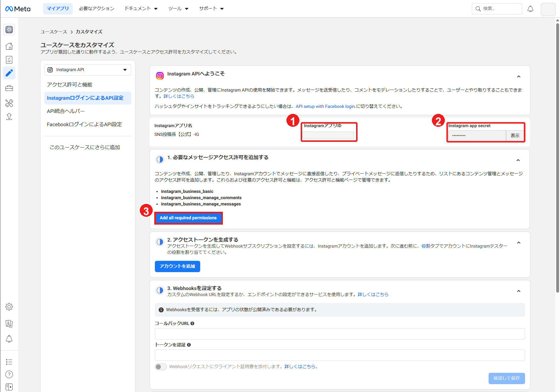Click step 1 half-circle progress icon
Viewport: 560px width, 392px height.
[160, 160]
